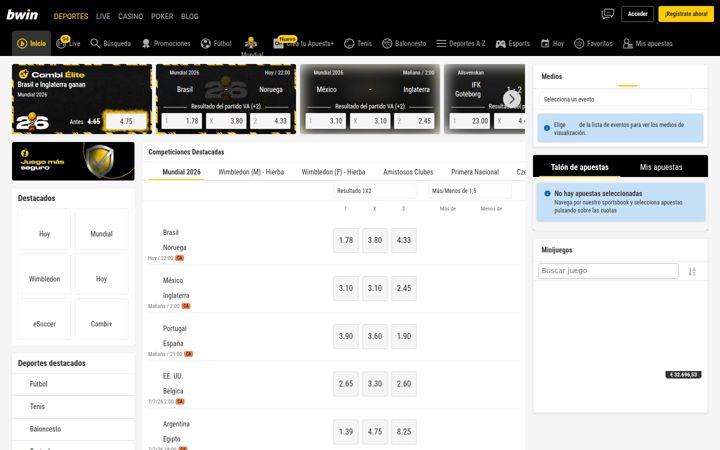This screenshot has width=720, height=450.
Task: Pick Portugal win odds 3.90
Action: pyautogui.click(x=346, y=336)
